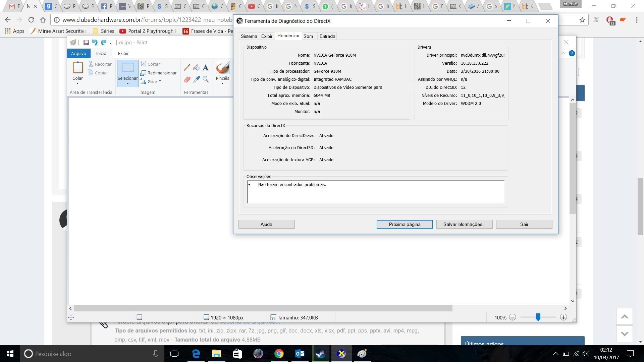Click Sair button in DirectX tool
Screen dimensions: 644x362
(x=524, y=224)
